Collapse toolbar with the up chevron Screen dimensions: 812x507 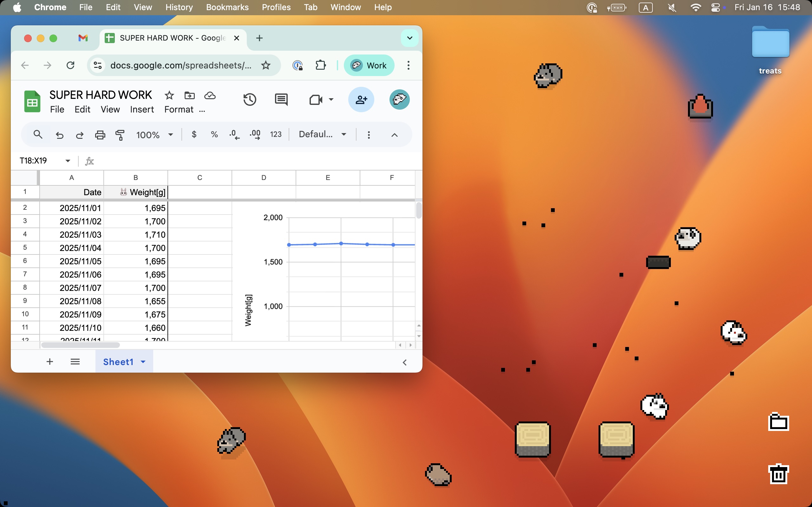coord(394,135)
